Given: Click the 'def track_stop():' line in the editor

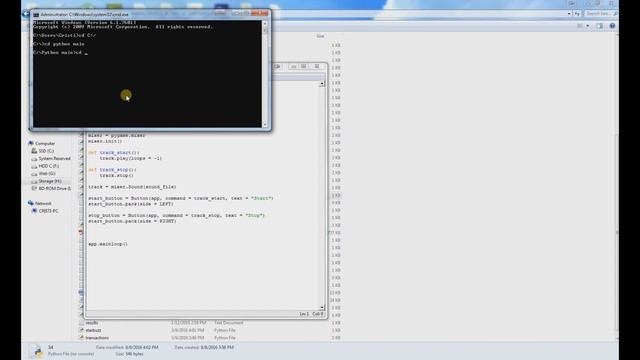Looking at the screenshot, I should coord(112,170).
